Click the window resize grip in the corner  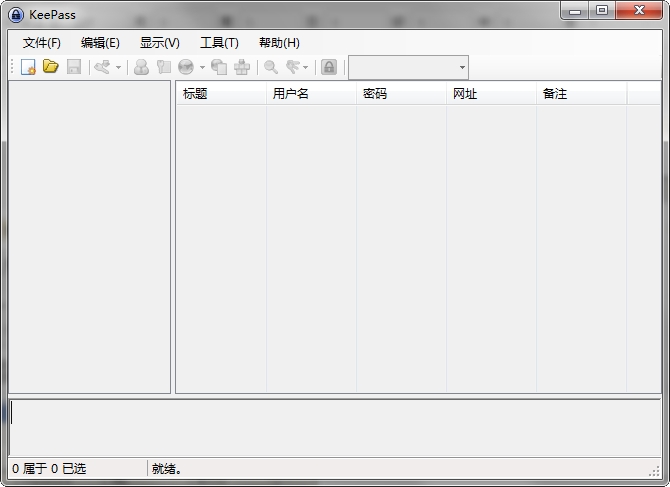[x=654, y=471]
